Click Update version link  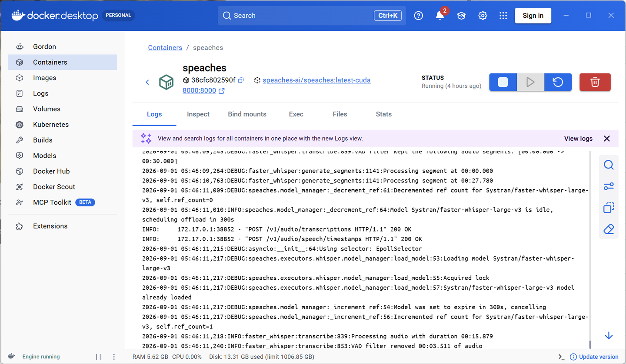[x=594, y=357]
